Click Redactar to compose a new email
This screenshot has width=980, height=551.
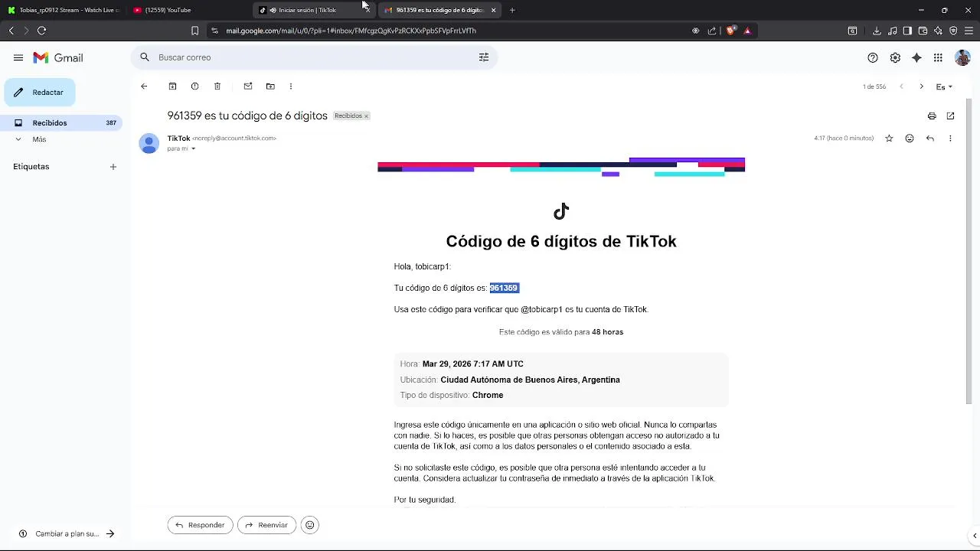tap(40, 92)
